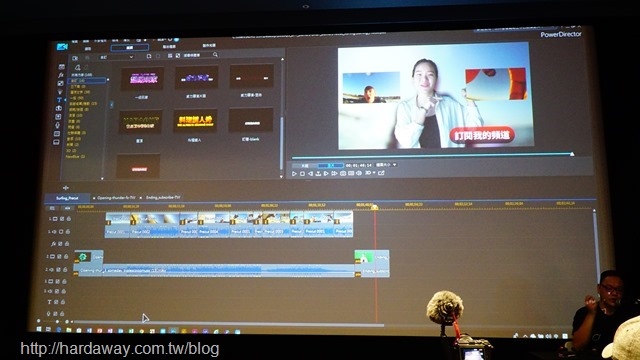Open the Chapter Room sidebar icon
This screenshot has width=640, height=360.
(57, 133)
